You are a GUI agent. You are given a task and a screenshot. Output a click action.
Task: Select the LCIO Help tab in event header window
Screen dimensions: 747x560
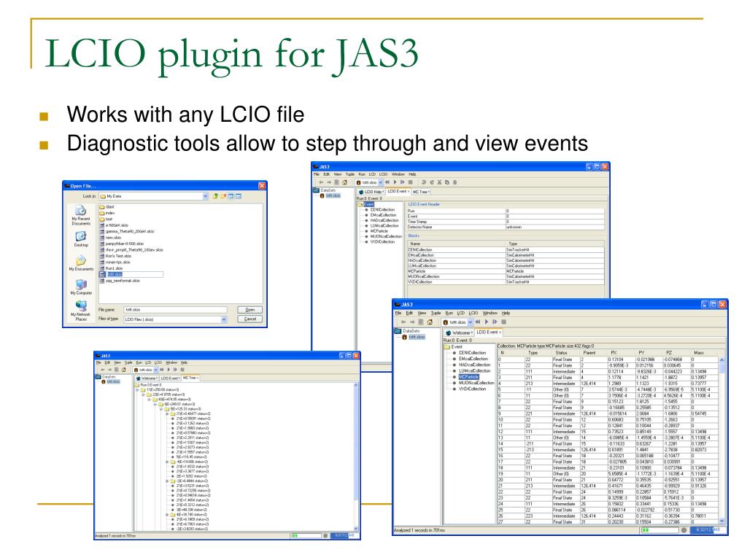pyautogui.click(x=371, y=192)
